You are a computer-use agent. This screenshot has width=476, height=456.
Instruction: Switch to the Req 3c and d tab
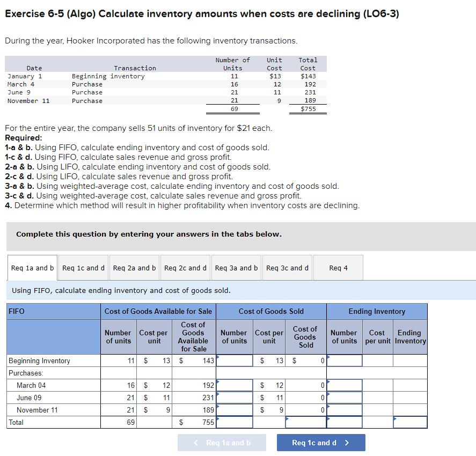(287, 268)
